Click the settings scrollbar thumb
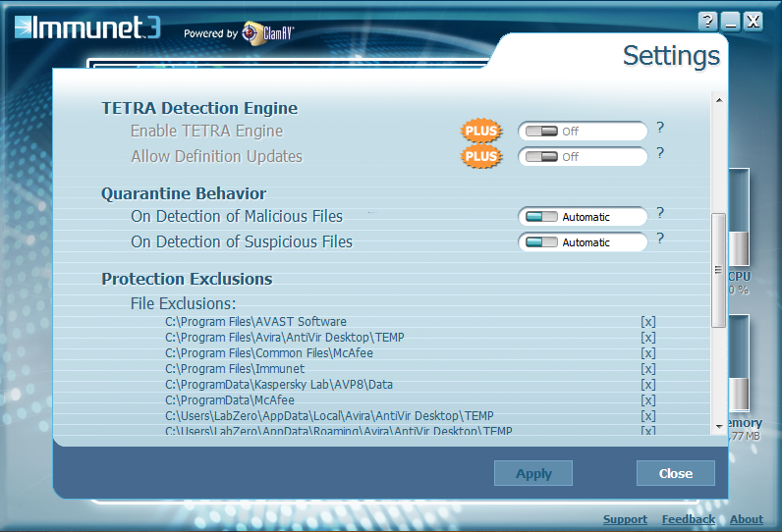782x532 pixels. (719, 270)
